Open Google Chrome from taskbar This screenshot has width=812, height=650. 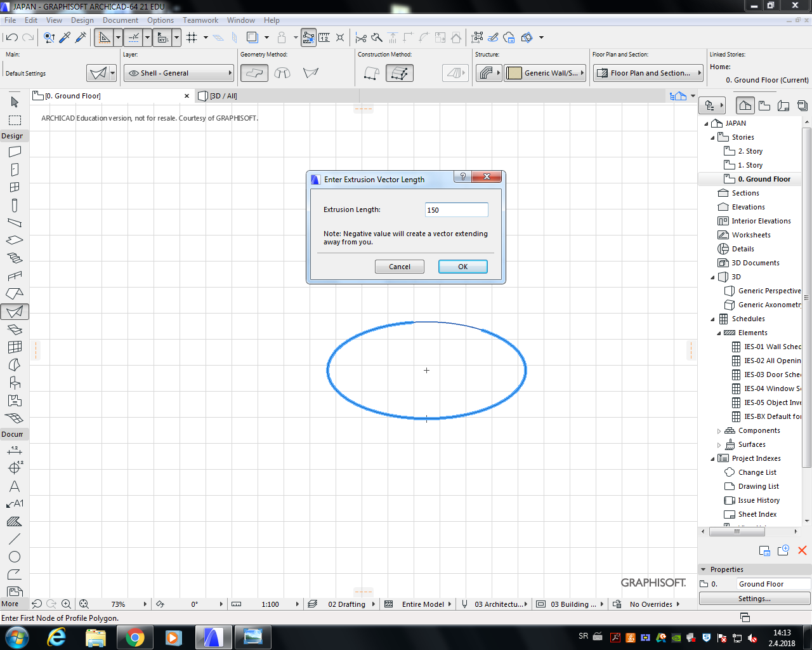pos(134,637)
